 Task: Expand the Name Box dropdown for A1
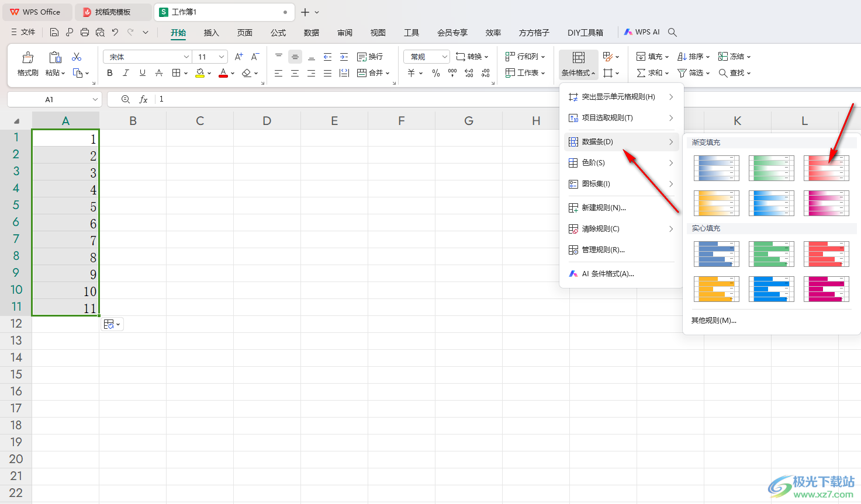[95, 99]
